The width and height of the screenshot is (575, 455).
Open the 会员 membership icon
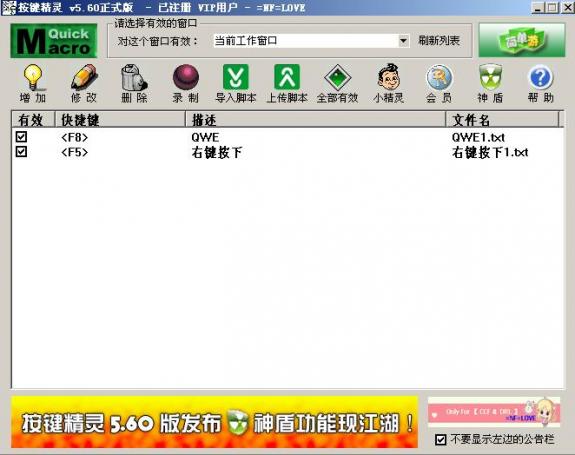439,77
